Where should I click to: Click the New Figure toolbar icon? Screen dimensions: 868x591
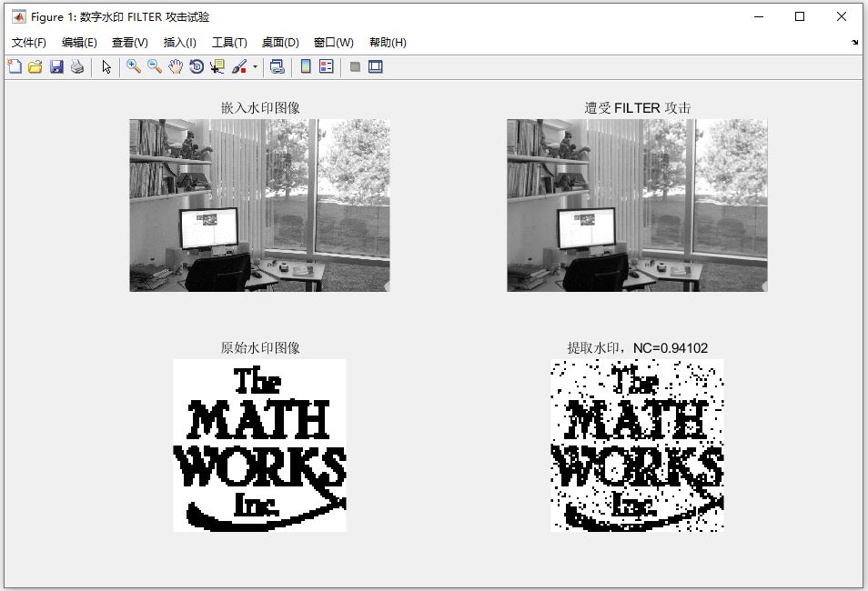pyautogui.click(x=15, y=67)
